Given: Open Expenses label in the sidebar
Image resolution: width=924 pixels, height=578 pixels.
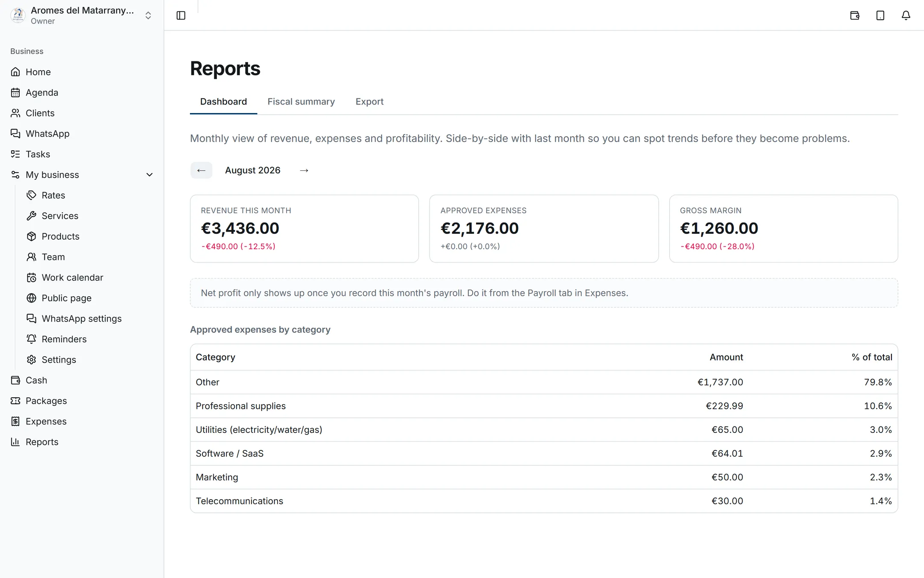Looking at the screenshot, I should pos(46,421).
